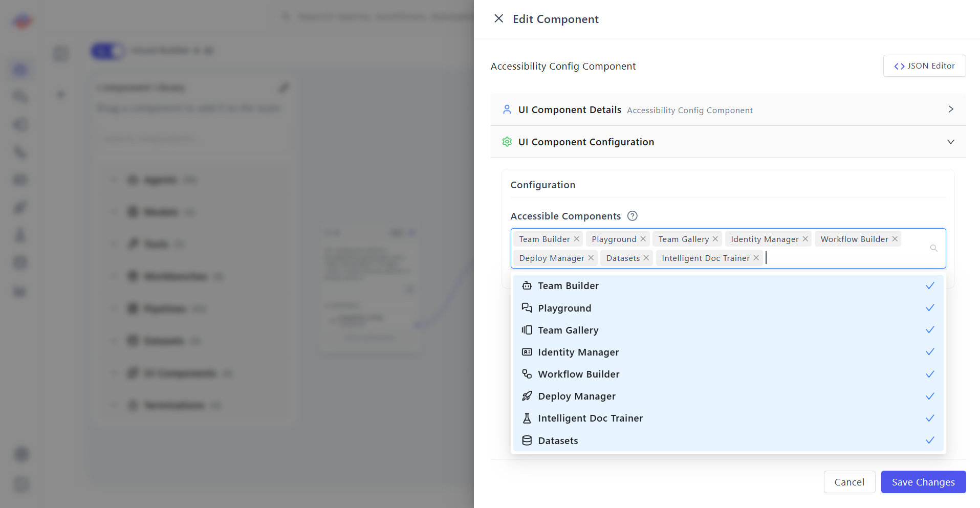Click the Cancel button

click(x=849, y=481)
